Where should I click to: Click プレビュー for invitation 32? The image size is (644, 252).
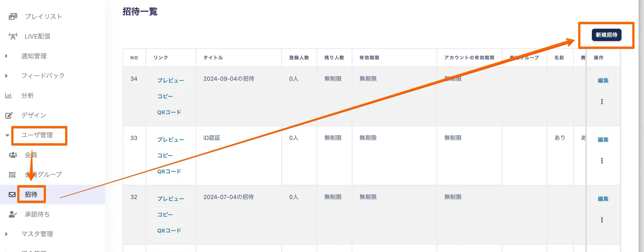[x=171, y=199]
